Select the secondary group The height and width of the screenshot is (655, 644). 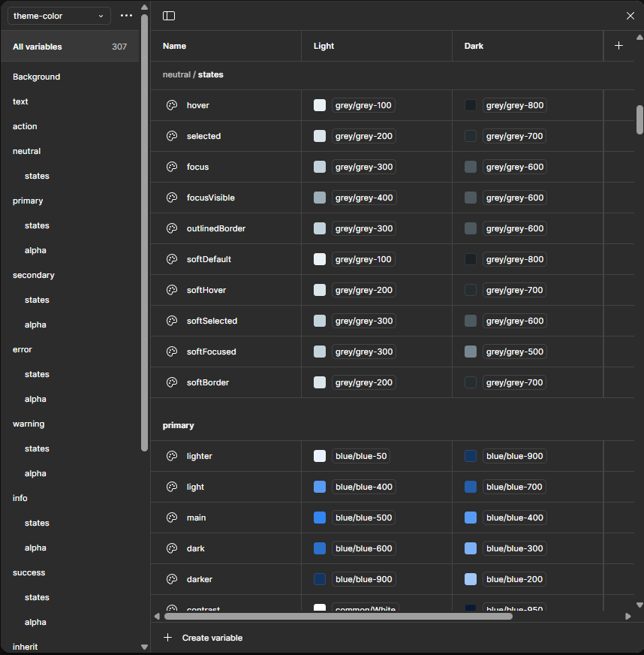[33, 275]
